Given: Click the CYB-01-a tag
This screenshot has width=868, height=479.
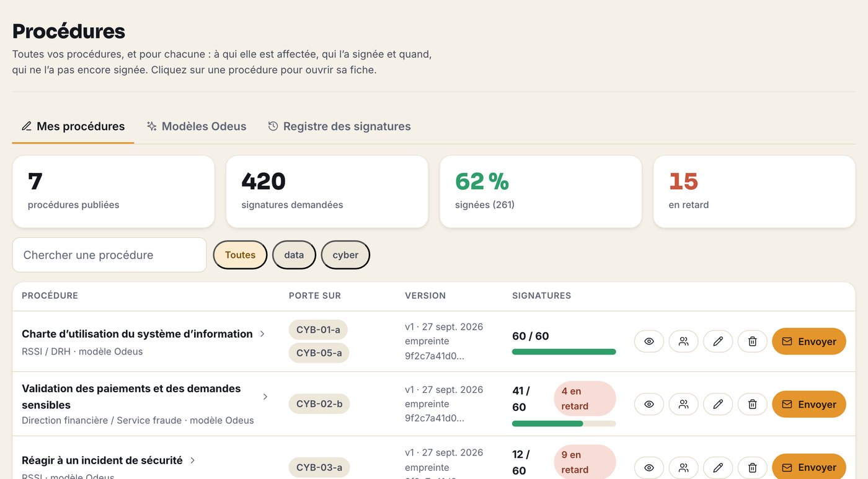Looking at the screenshot, I should click(x=318, y=330).
